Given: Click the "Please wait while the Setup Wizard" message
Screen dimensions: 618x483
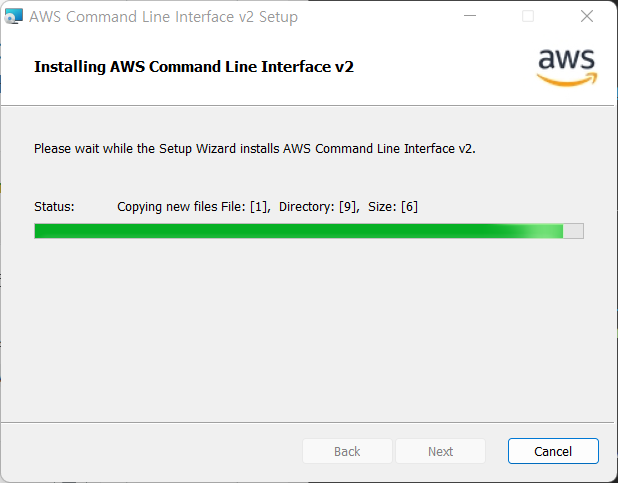Looking at the screenshot, I should tap(255, 148).
